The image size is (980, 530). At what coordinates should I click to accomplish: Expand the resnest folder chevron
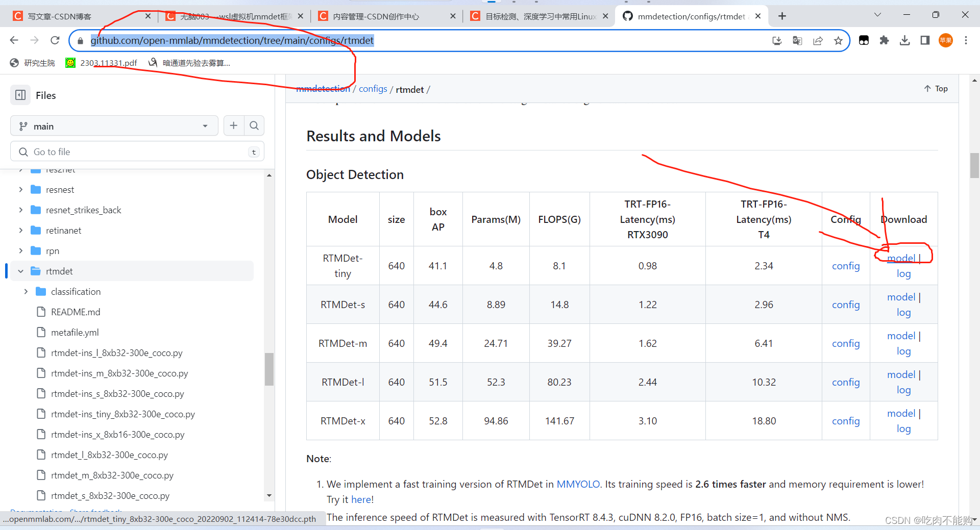click(x=20, y=189)
